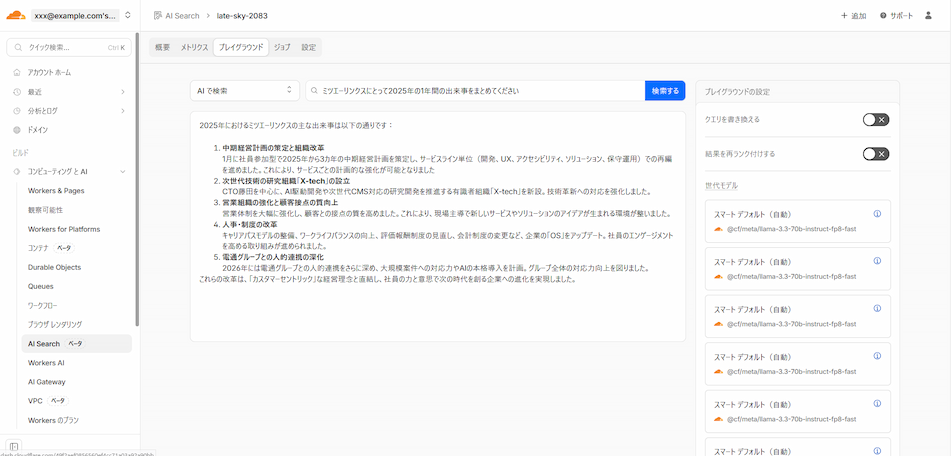The width and height of the screenshot is (951, 456).
Task: Click info icon on first Smart Default card
Action: 877,214
